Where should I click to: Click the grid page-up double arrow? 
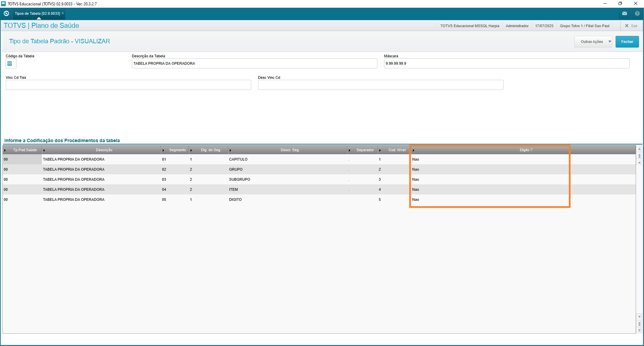(x=639, y=156)
